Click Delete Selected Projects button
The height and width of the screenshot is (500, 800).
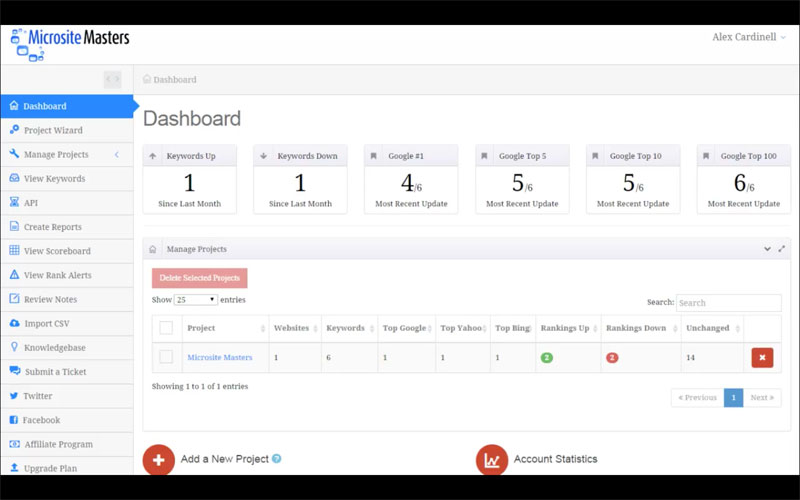pos(199,278)
